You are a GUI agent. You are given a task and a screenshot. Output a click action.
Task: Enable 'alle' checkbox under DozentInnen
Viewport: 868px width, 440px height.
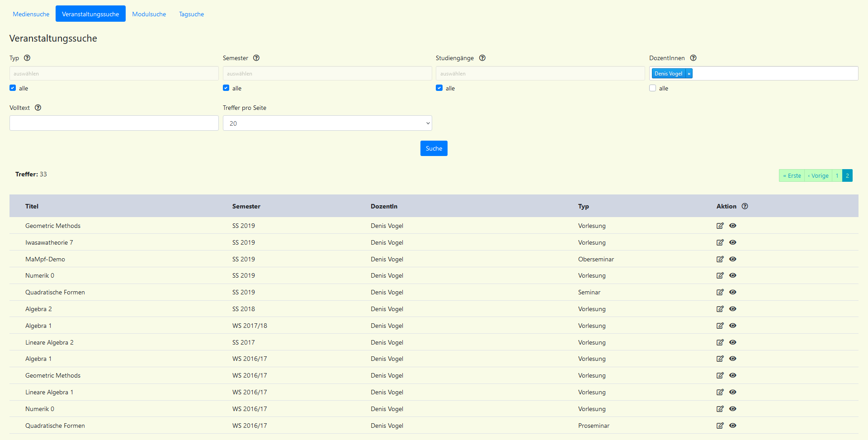click(x=652, y=88)
